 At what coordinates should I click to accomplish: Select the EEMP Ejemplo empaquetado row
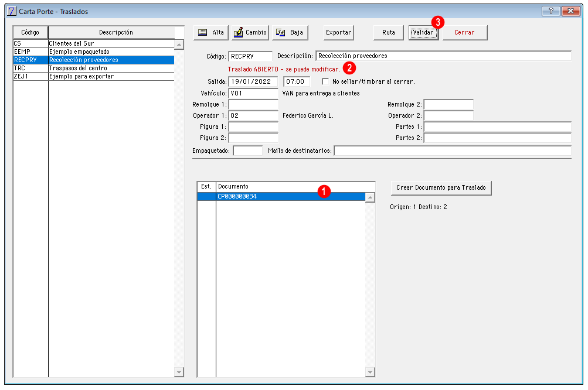coord(94,52)
